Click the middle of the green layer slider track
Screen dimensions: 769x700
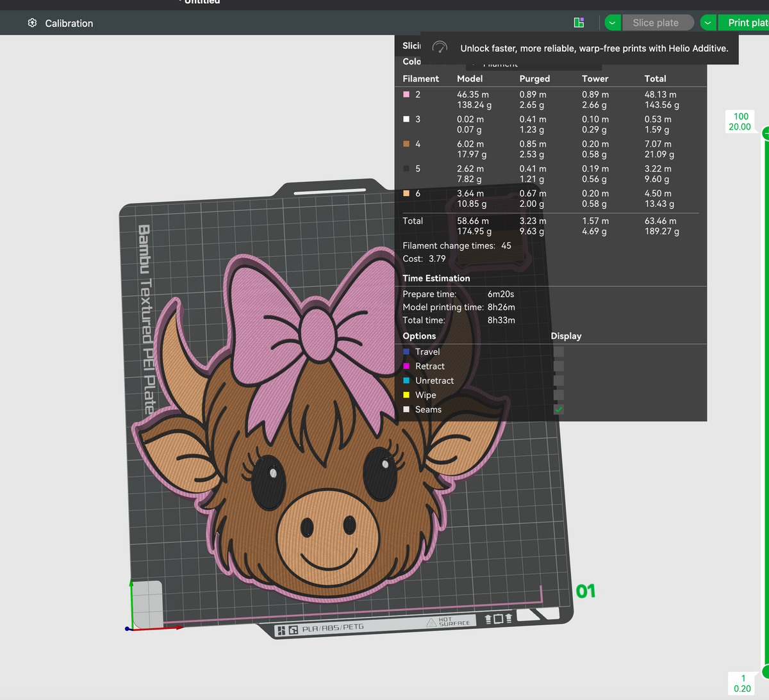point(766,402)
